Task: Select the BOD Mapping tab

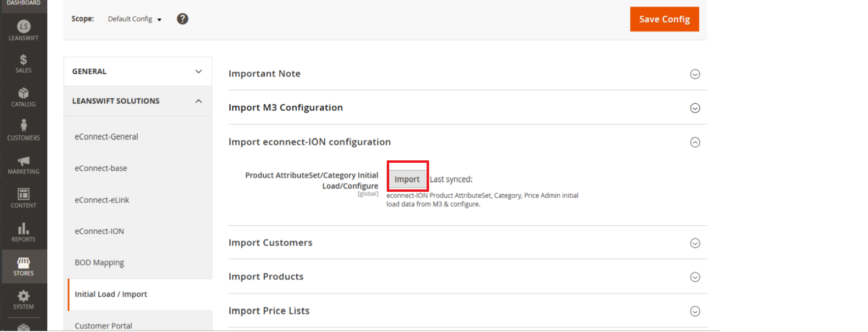Action: pos(99,263)
